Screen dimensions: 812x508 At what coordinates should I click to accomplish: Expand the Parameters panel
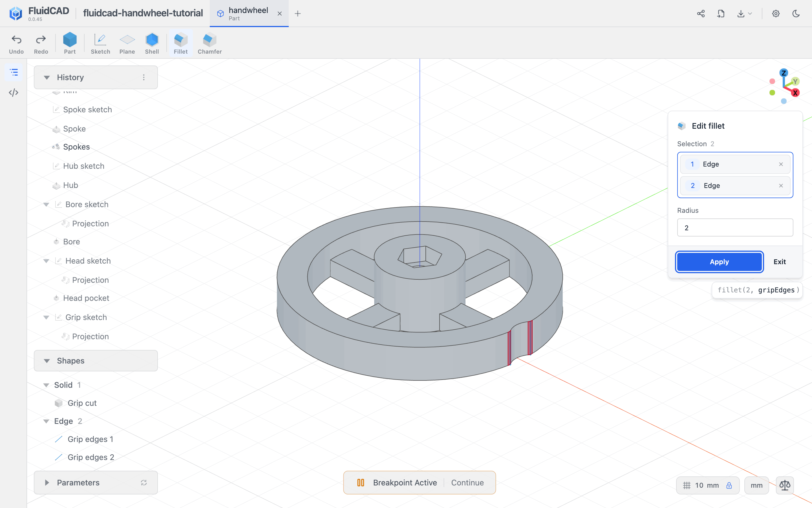pyautogui.click(x=47, y=483)
